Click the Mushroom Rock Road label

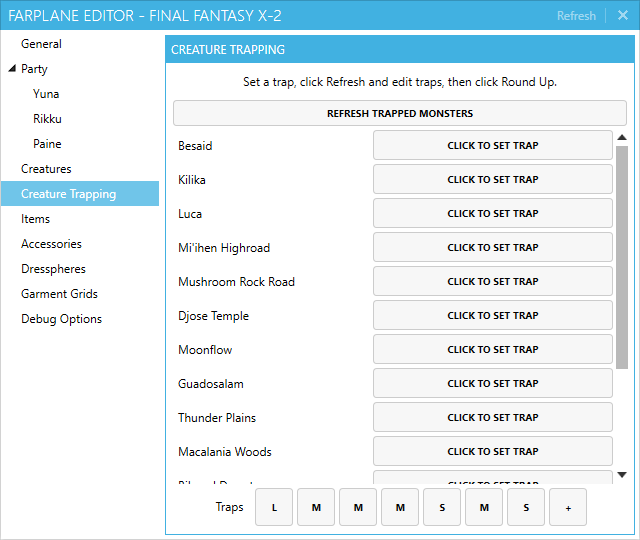tap(236, 282)
